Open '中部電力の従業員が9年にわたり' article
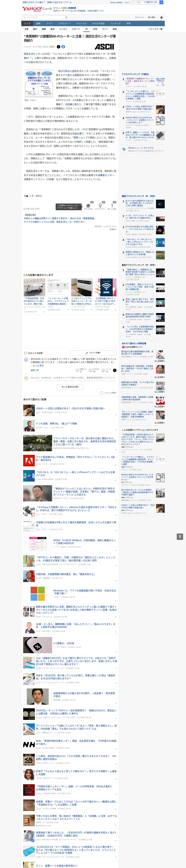Viewport: 186px width, 868px height. [76, 524]
